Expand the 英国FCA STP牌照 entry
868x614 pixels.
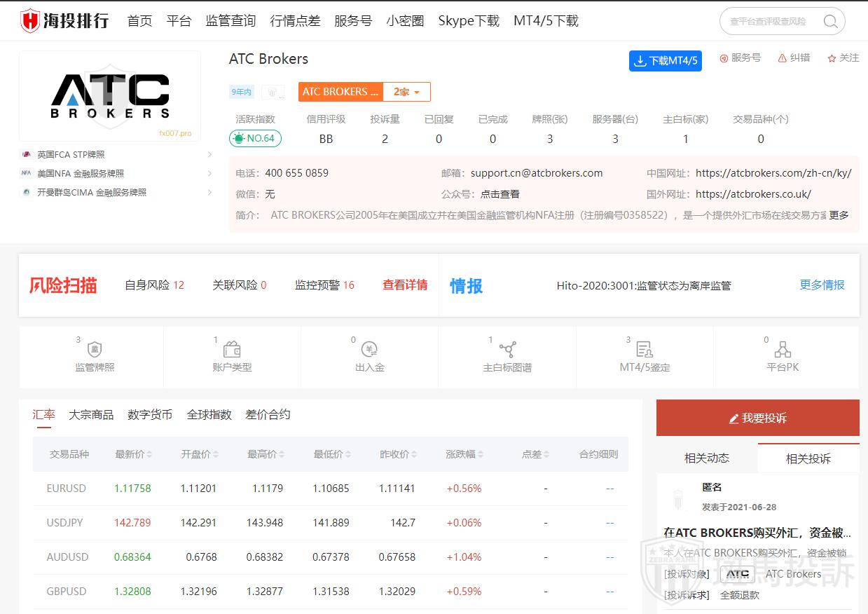(x=209, y=154)
